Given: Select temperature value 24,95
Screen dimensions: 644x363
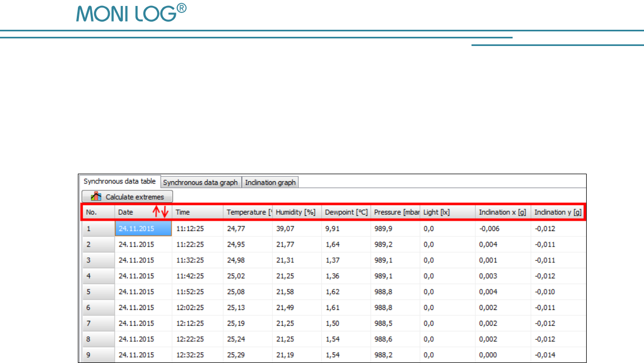Looking at the screenshot, I should point(236,244).
